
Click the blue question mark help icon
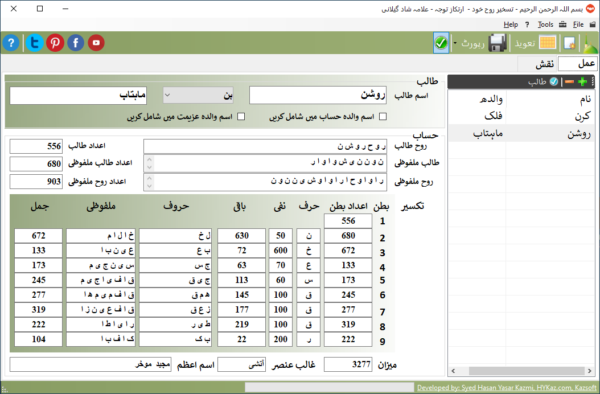coord(11,42)
